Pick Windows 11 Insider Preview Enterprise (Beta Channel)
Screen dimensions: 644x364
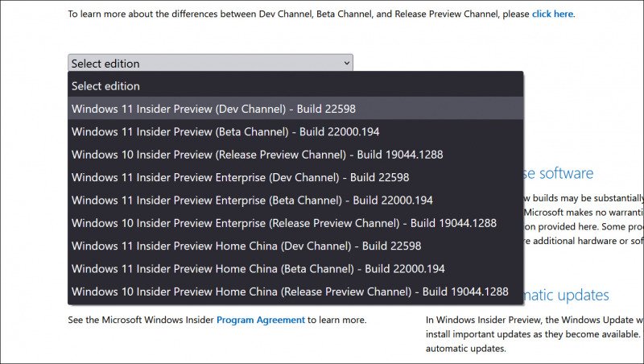pyautogui.click(x=295, y=200)
